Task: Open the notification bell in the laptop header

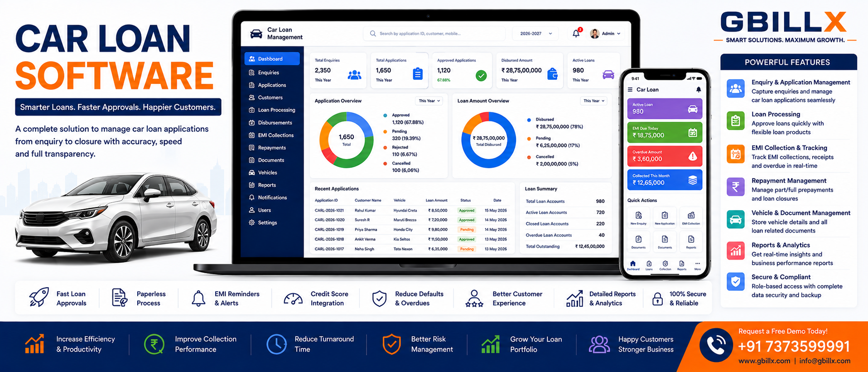Action: [x=576, y=34]
